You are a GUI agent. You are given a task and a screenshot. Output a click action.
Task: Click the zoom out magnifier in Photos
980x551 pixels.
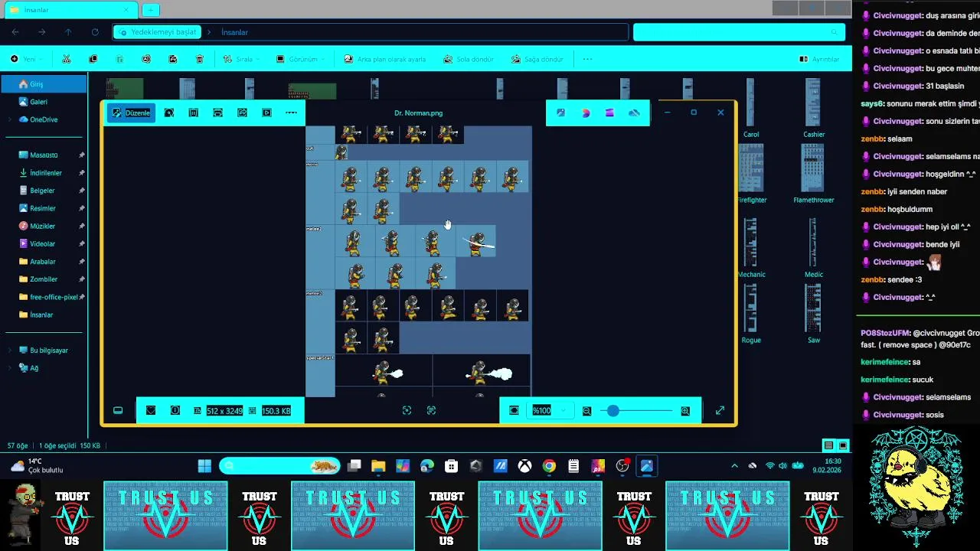pos(586,411)
